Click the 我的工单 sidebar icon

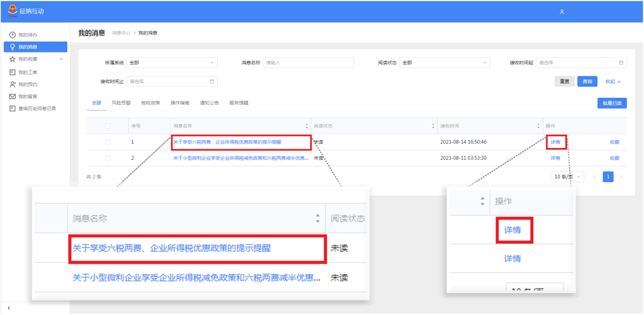coord(13,72)
